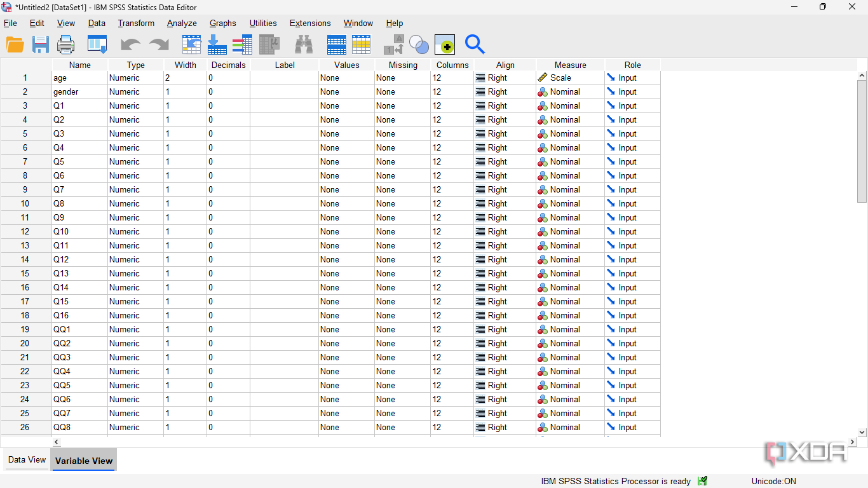Undo the last action
This screenshot has width=868, height=488.
click(131, 44)
